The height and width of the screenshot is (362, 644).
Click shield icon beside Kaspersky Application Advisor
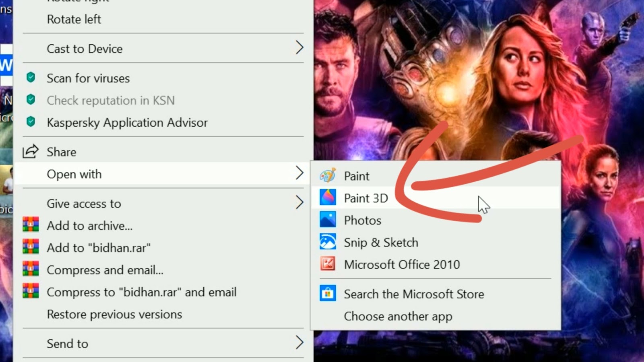[31, 121]
